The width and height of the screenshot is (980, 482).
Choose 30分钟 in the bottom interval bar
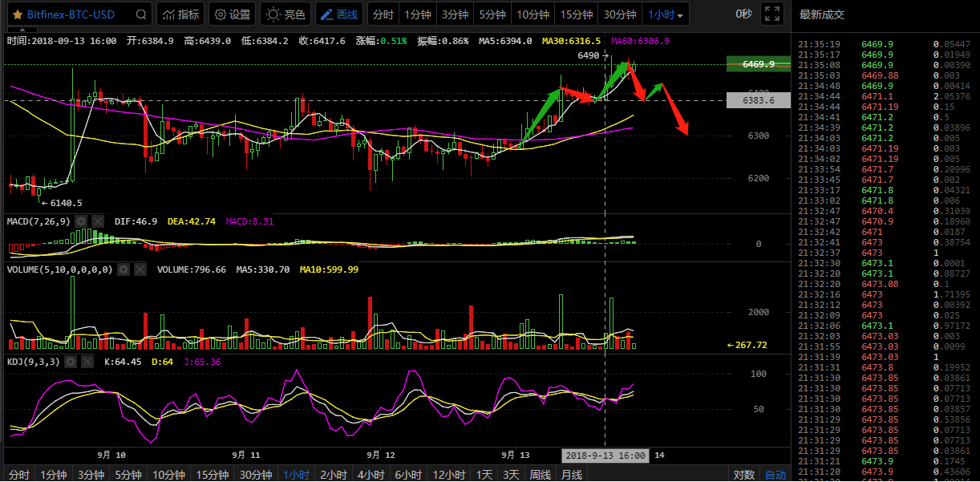[x=256, y=475]
